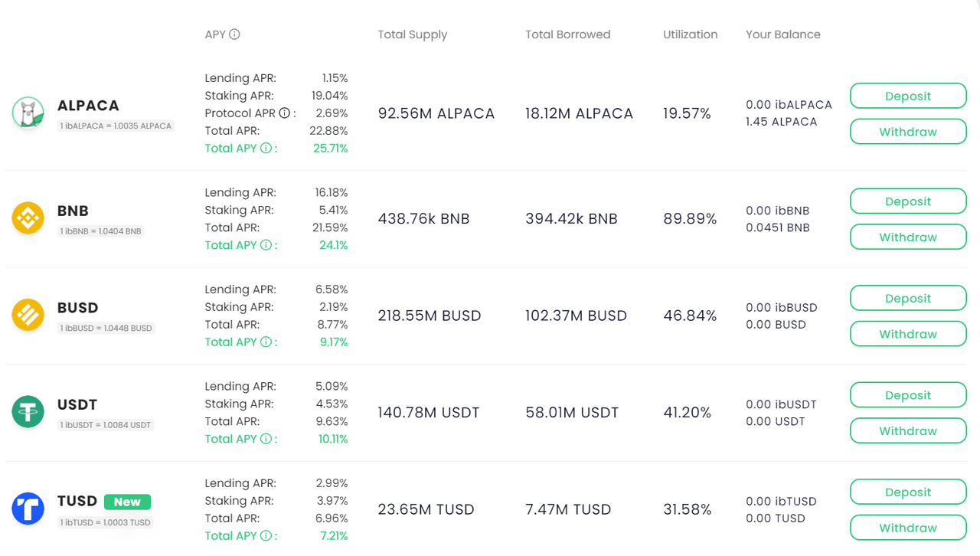This screenshot has height=556, width=980.
Task: Click the TUSD token logo icon
Action: [28, 509]
